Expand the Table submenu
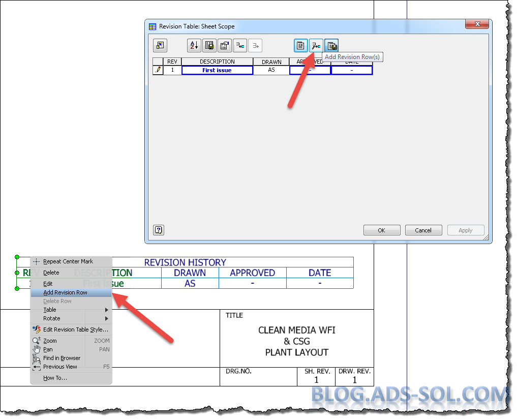The height and width of the screenshot is (420, 517). click(x=49, y=310)
